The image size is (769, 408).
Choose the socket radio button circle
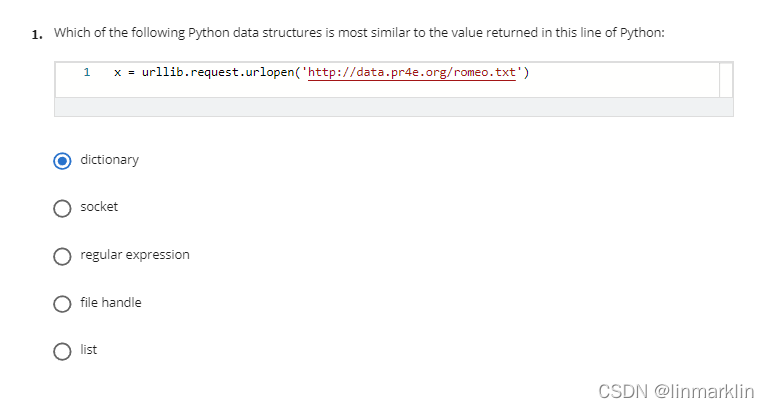pos(62,208)
